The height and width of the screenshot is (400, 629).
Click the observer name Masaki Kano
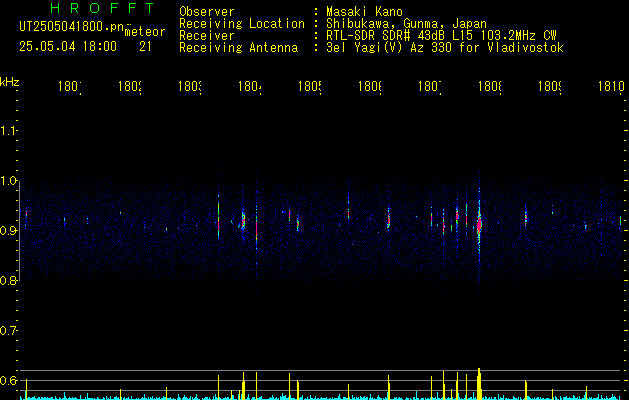(364, 12)
